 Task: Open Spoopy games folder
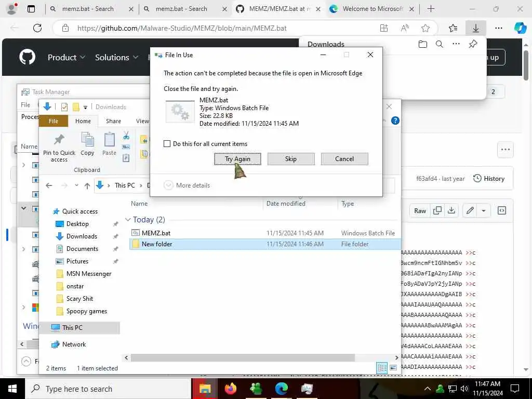tap(87, 311)
